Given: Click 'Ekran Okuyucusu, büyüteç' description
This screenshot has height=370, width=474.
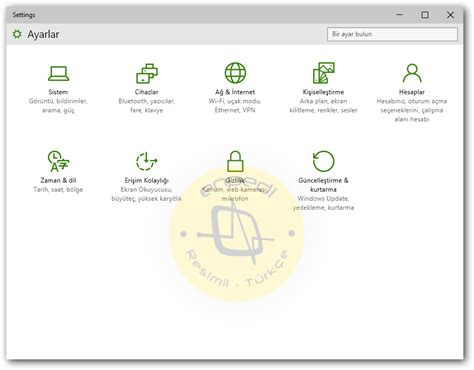Looking at the screenshot, I should 147,194.
